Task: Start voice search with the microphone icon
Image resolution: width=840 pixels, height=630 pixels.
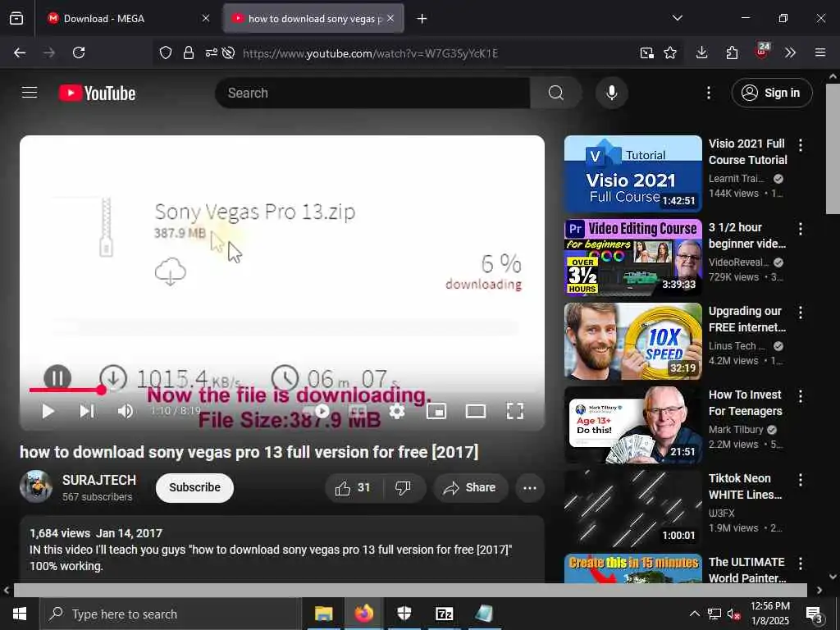Action: [x=611, y=93]
